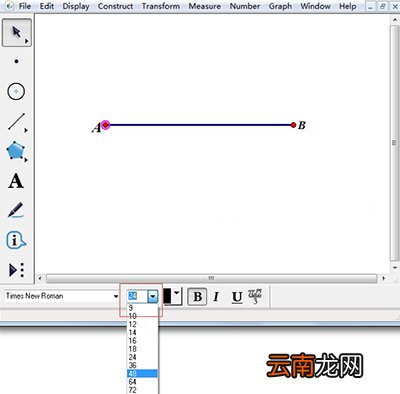Select the Straightedge segment tool
Image resolution: width=400 pixels, height=394 pixels.
16,121
